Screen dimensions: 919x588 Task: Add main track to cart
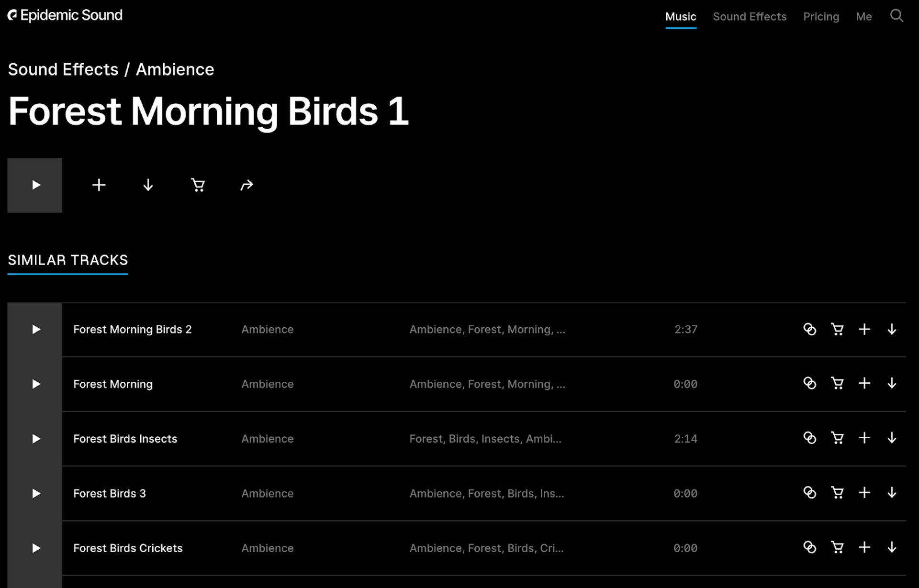(198, 185)
